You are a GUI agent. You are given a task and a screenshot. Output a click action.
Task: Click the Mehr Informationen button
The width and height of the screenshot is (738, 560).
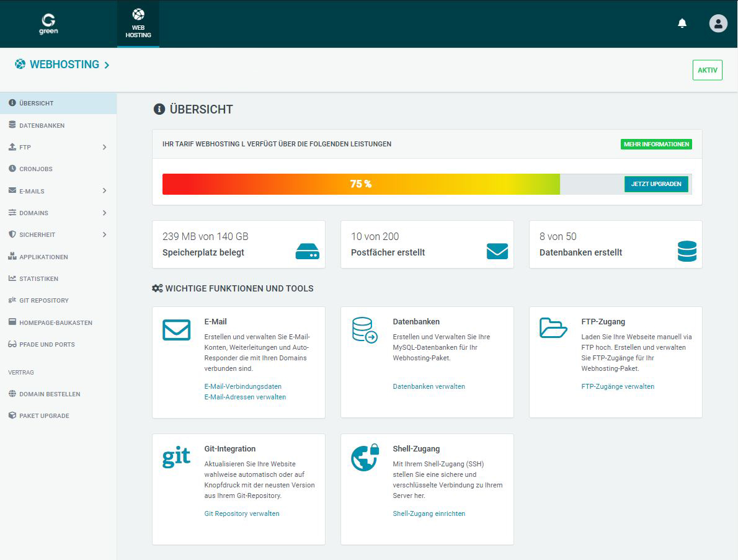pos(656,144)
